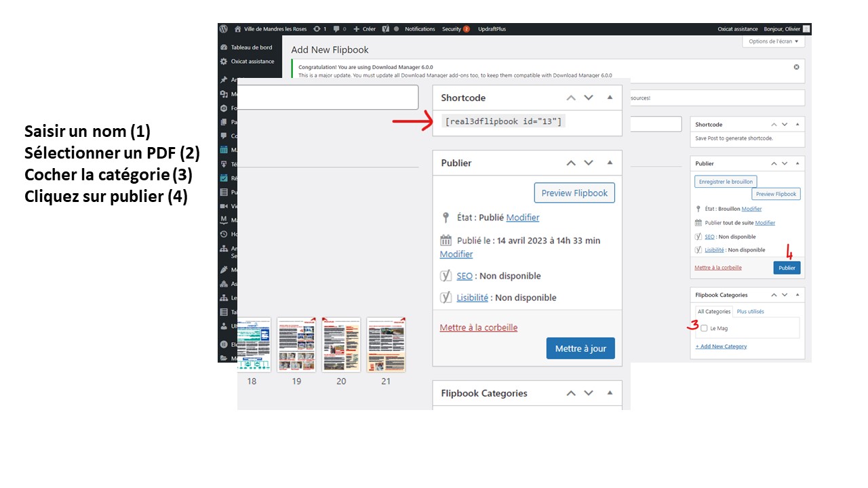
Task: Check the Le Mag category checkbox
Action: point(704,328)
